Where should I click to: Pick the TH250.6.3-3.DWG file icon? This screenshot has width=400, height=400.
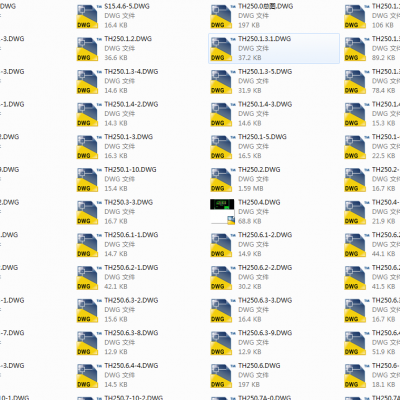(x=221, y=311)
